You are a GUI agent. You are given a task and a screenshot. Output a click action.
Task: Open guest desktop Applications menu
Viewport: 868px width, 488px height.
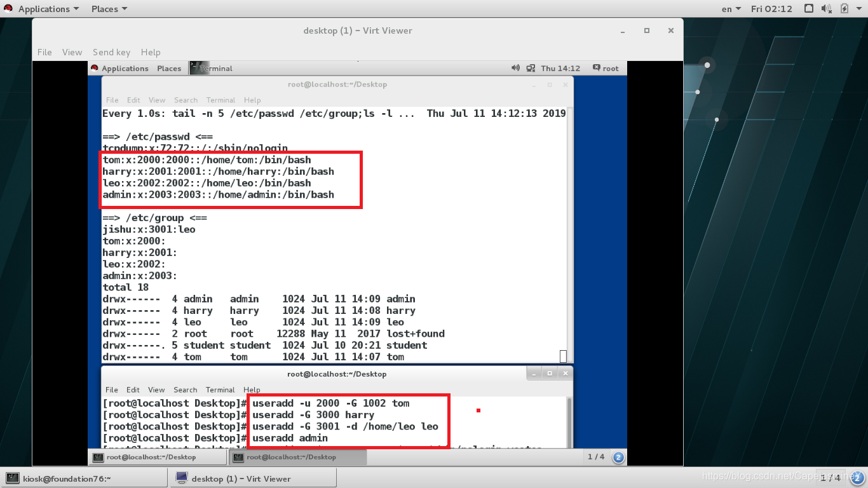pyautogui.click(x=120, y=68)
